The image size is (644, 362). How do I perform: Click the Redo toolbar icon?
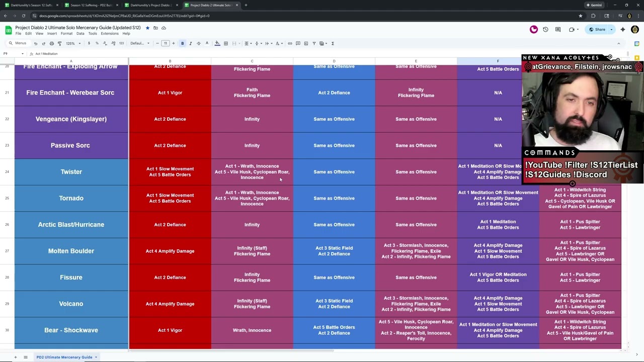point(43,43)
